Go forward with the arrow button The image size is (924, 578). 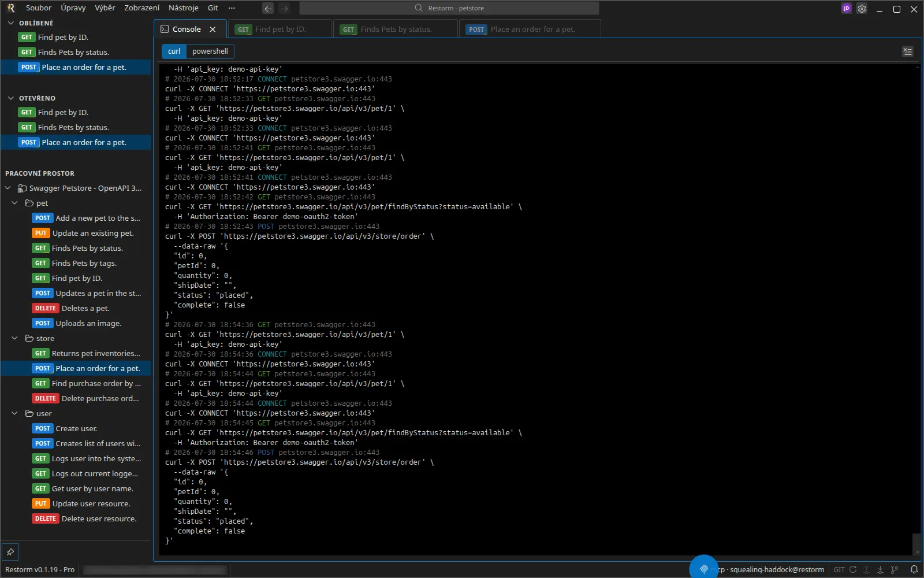(284, 8)
